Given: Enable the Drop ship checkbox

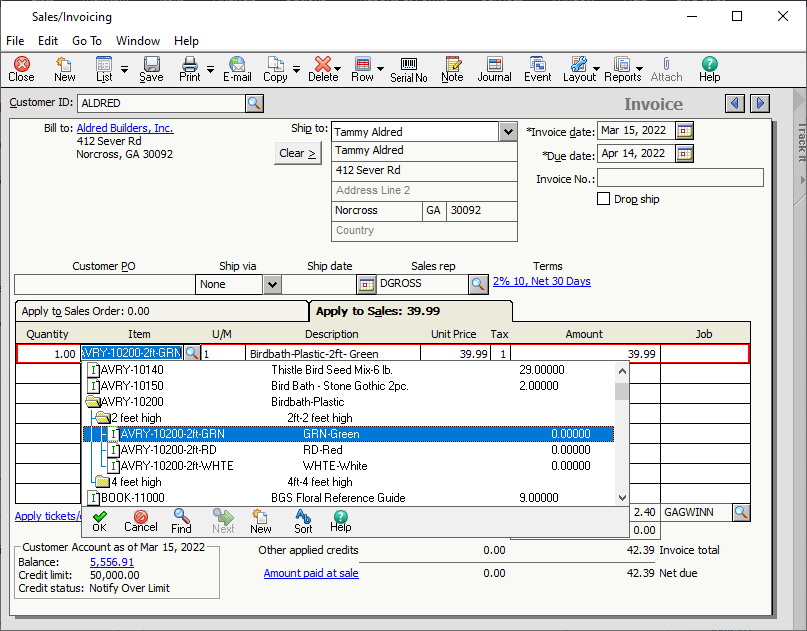Looking at the screenshot, I should (x=603, y=199).
